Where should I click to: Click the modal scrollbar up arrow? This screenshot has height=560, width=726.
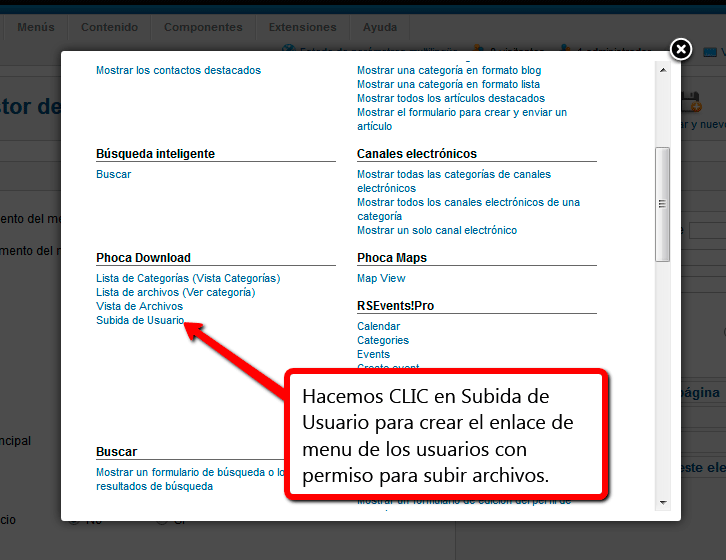663,70
